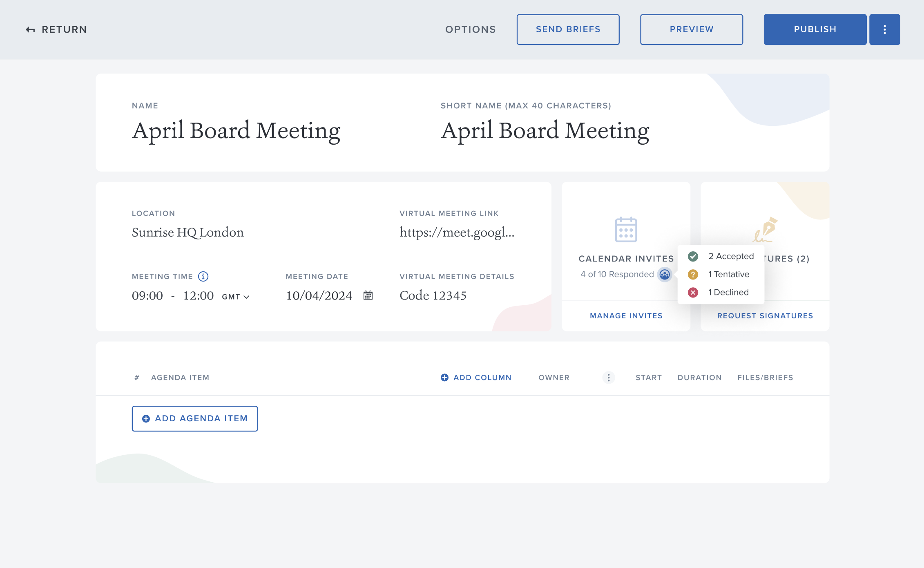The width and height of the screenshot is (924, 568).
Task: Click the Send Briefs button
Action: 568,29
